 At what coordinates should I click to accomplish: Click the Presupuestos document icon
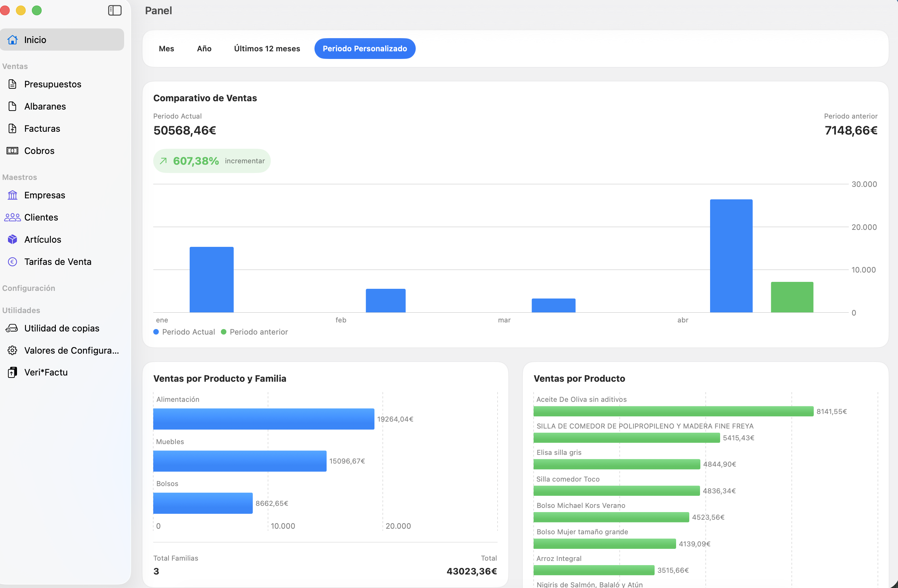[x=12, y=84]
